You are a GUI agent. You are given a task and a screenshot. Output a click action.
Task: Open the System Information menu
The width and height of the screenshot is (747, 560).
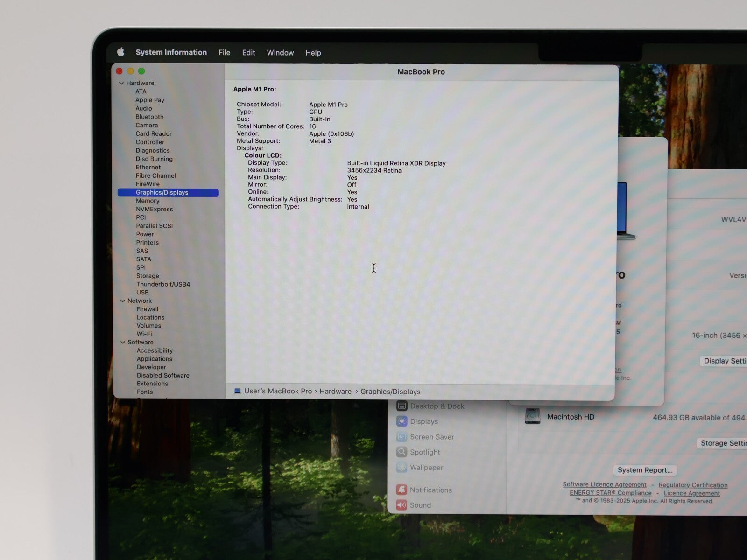(171, 52)
